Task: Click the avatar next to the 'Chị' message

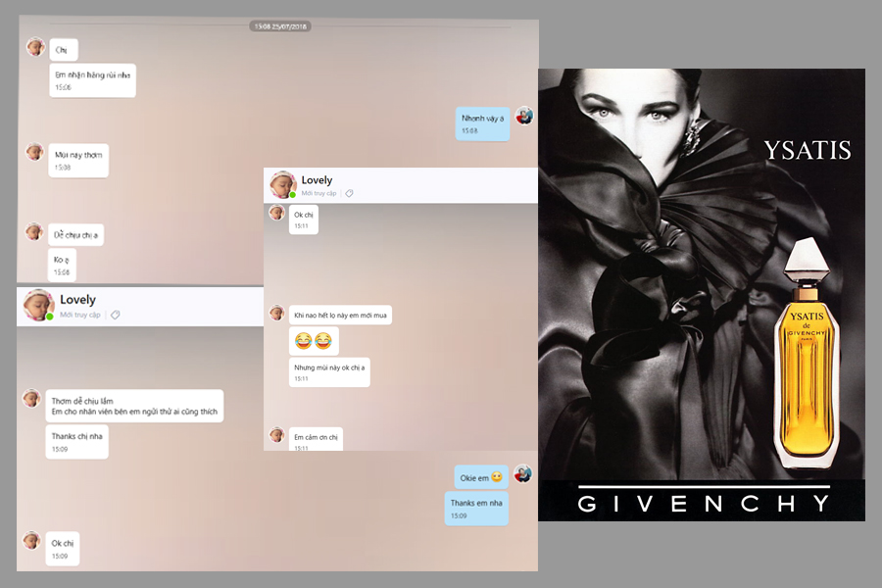Action: click(35, 47)
